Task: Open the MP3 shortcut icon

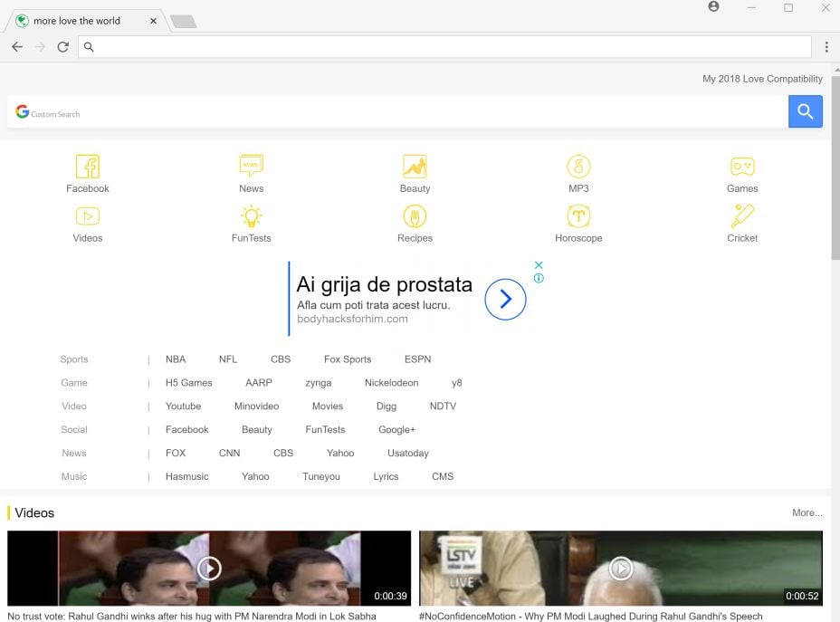Action: [x=578, y=167]
